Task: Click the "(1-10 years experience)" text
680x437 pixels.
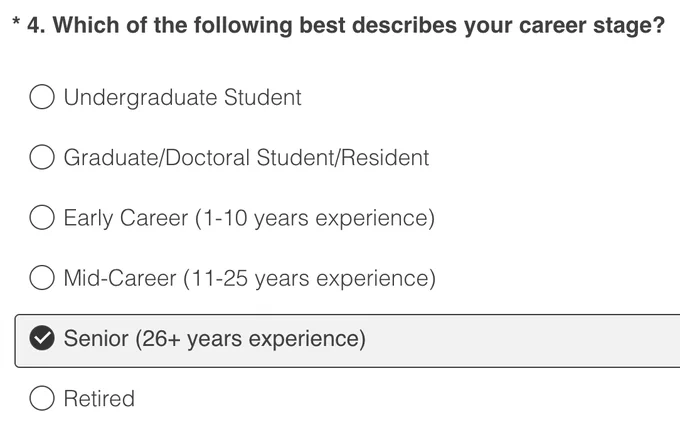Action: 315,218
